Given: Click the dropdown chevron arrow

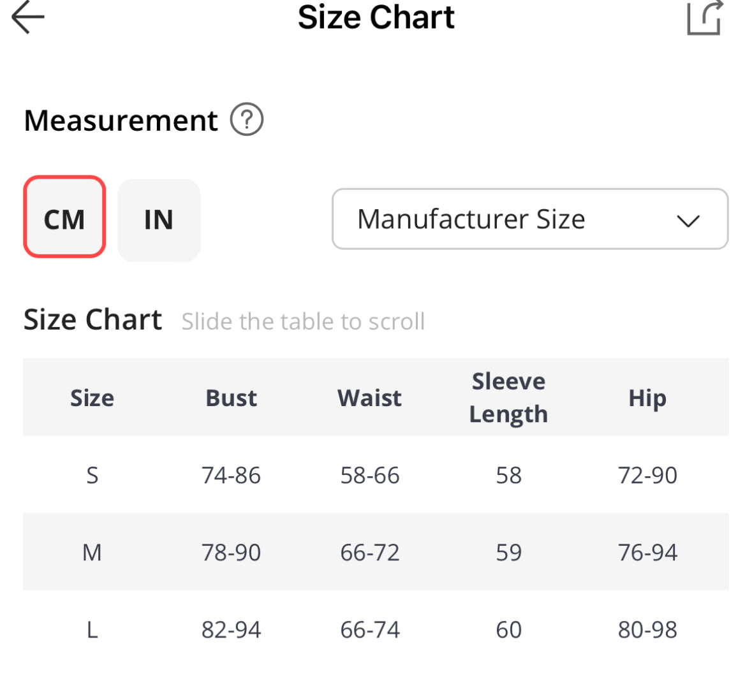Looking at the screenshot, I should point(688,221).
